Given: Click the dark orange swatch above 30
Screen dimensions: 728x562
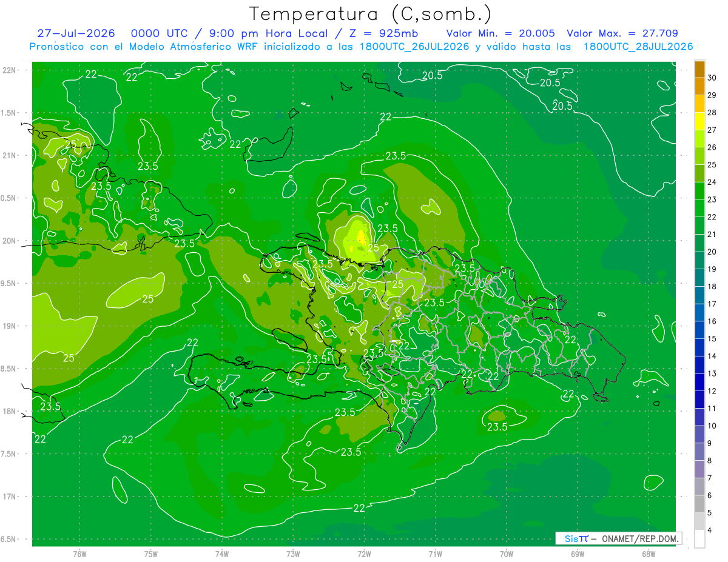Looking at the screenshot, I should [x=699, y=69].
